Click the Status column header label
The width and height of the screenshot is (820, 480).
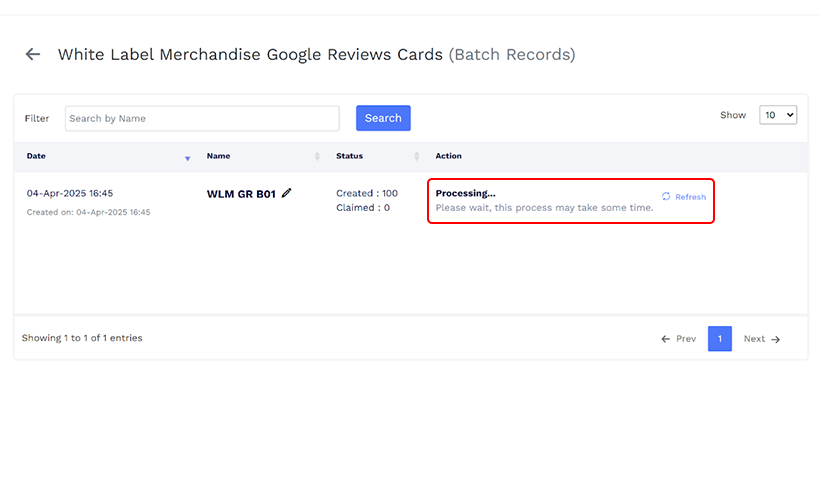tap(349, 156)
